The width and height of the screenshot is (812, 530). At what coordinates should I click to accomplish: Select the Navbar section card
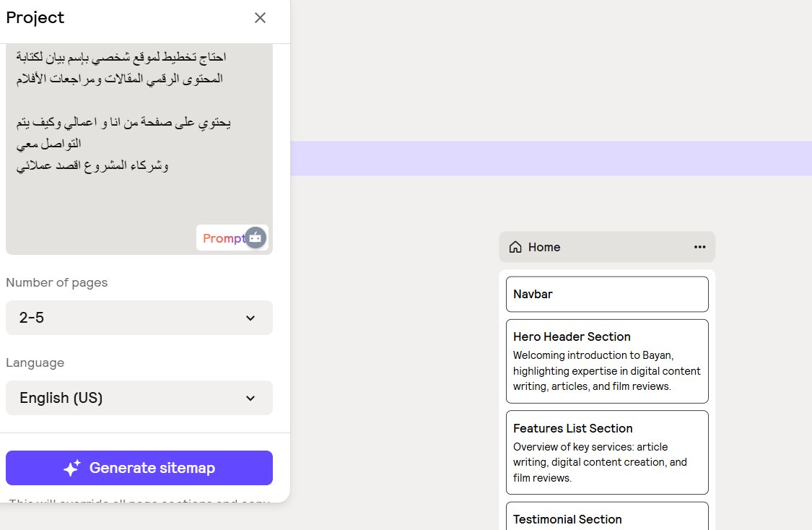coord(607,295)
